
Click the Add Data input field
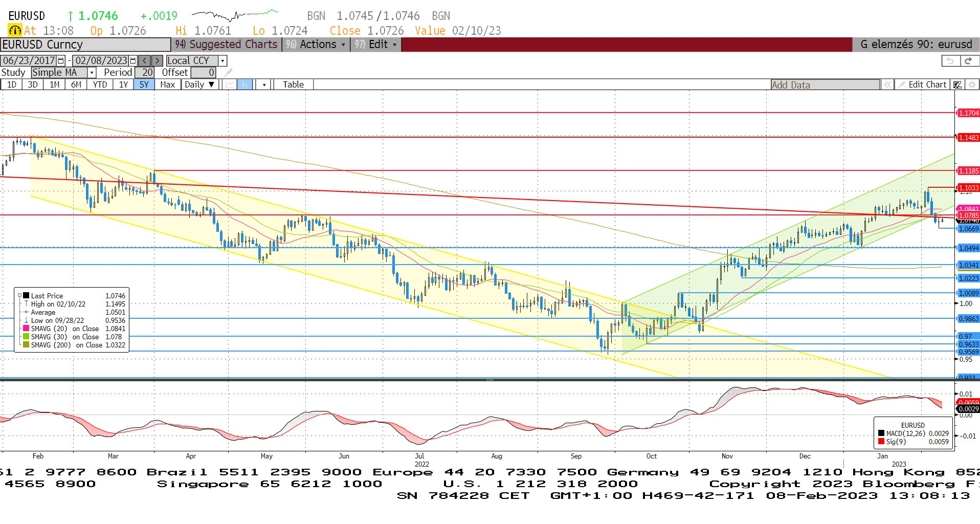[x=825, y=85]
